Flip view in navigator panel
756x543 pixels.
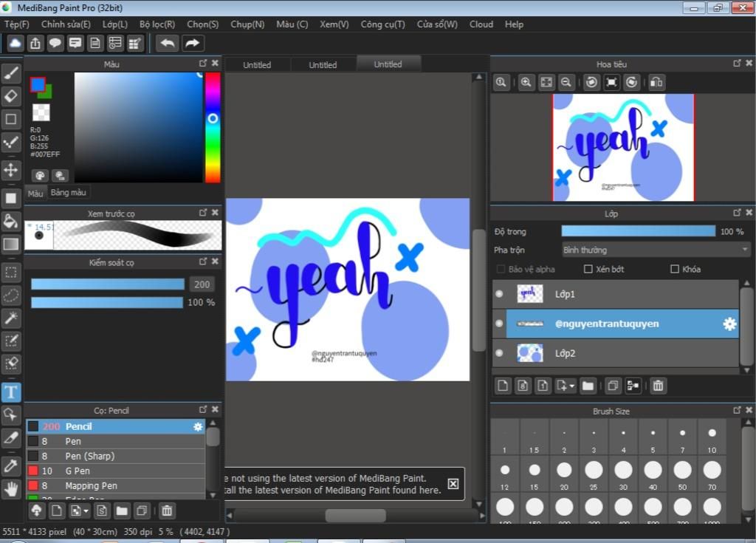pos(656,83)
